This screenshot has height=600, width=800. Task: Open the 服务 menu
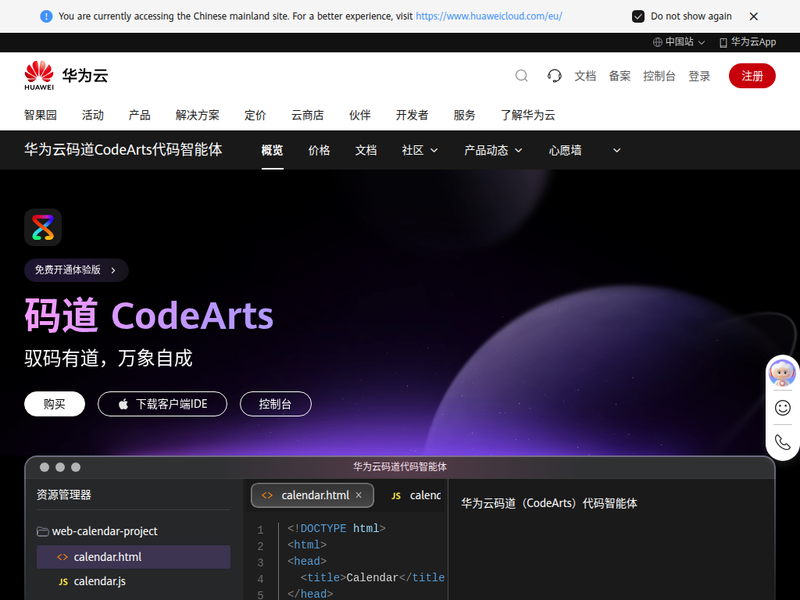(464, 115)
